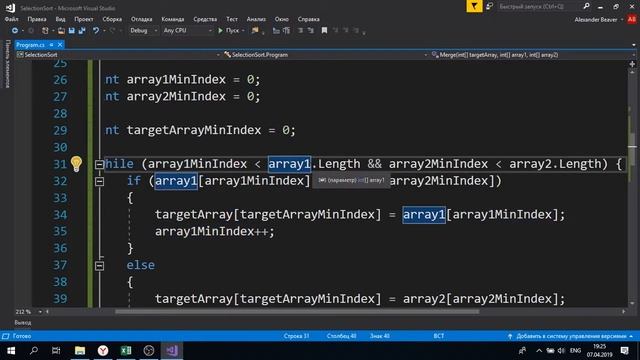Click the red AB account avatar
This screenshot has height=360, width=640.
pyautogui.click(x=632, y=19)
